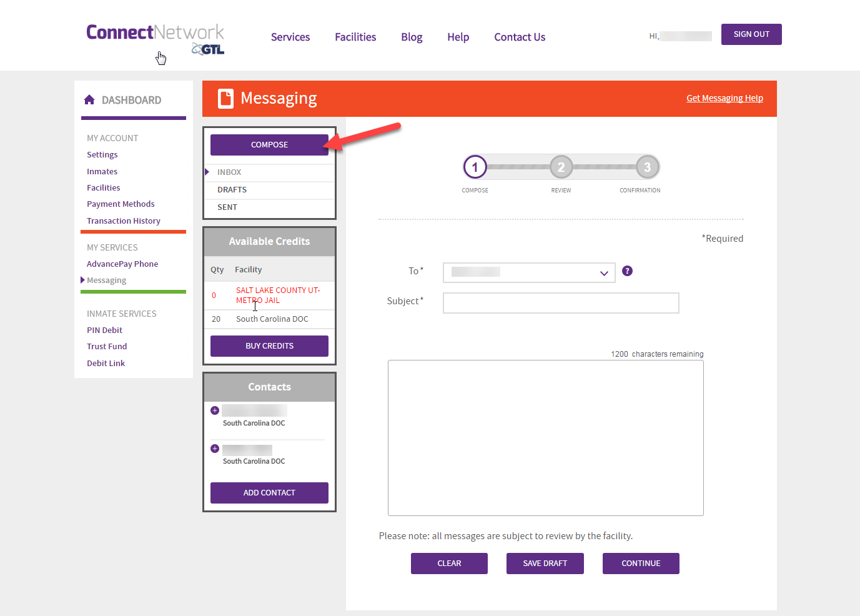Go to Dashboard
The height and width of the screenshot is (616, 860).
(x=131, y=100)
